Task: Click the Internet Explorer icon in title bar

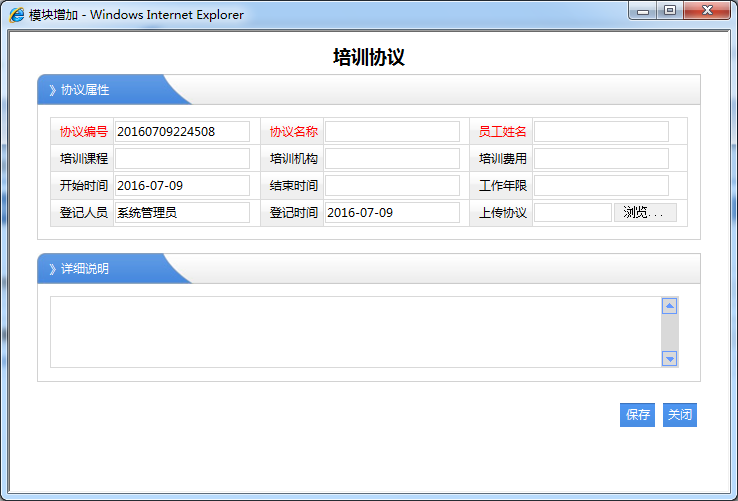Action: [x=17, y=15]
